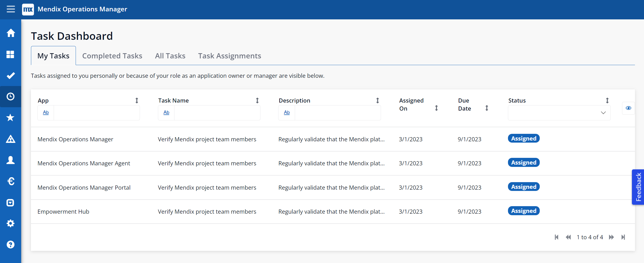Switch to the My Tasks tab
The height and width of the screenshot is (263, 644).
click(x=53, y=56)
